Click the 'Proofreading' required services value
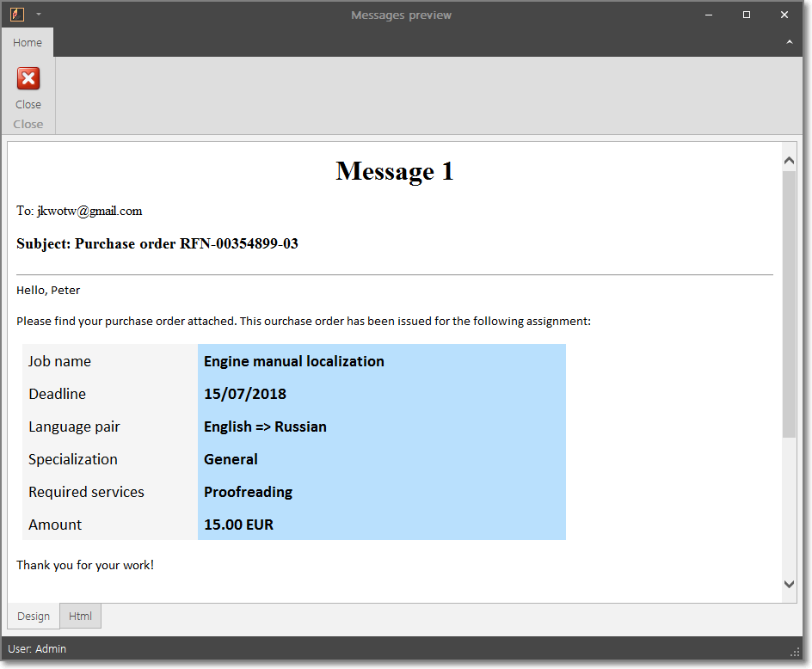 click(248, 493)
